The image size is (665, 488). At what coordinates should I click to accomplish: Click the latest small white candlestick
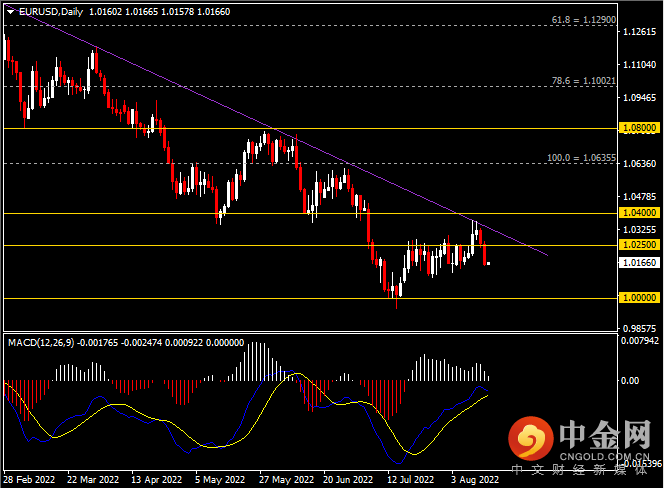pyautogui.click(x=489, y=263)
